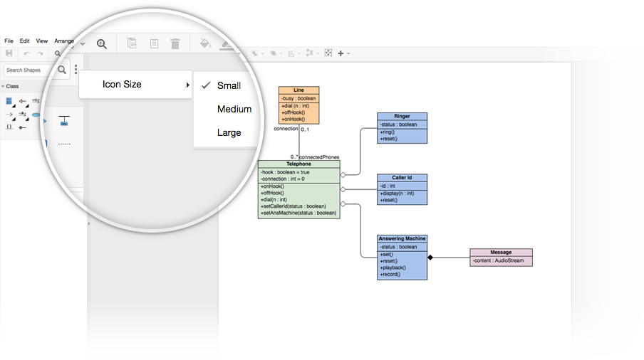Click the Line Color pencil icon
644x360 pixels.
(227, 44)
